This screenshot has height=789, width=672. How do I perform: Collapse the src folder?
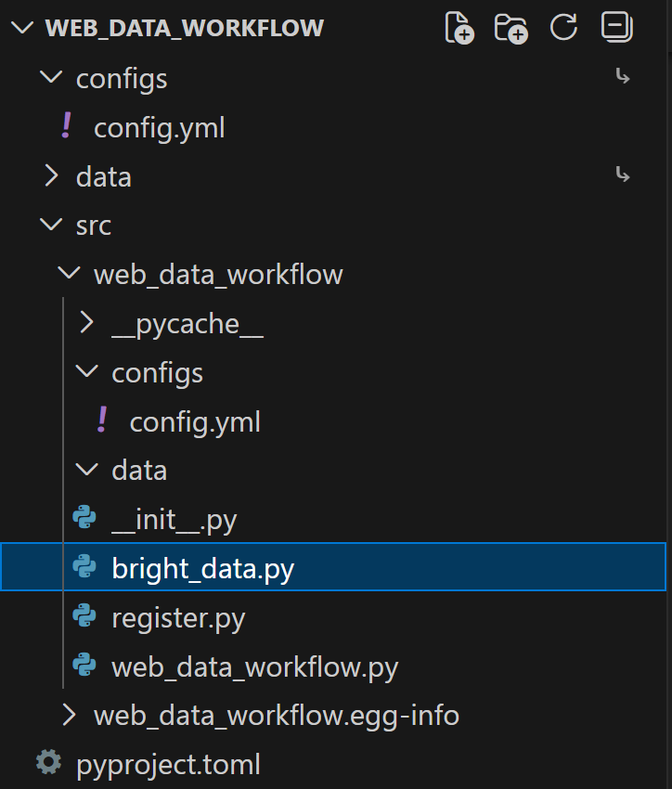coord(52,225)
